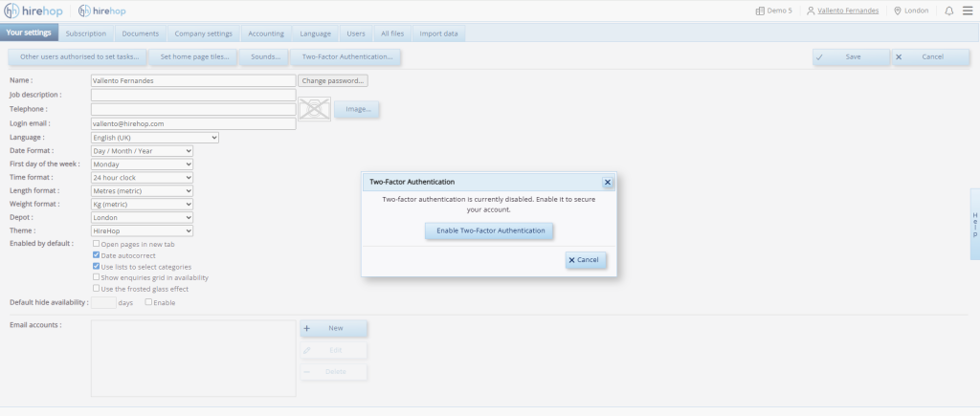Click the user profile image placeholder

pyautogui.click(x=314, y=109)
